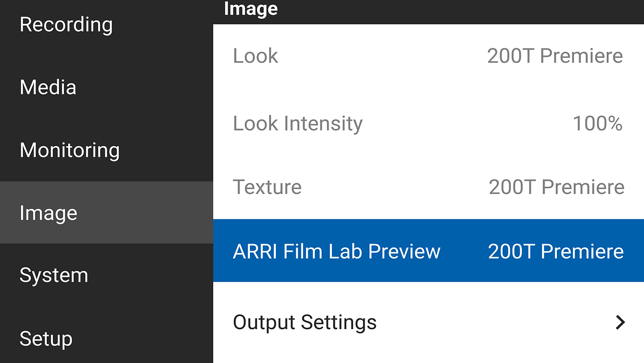Open ARRI Film Lab Preview value 200T Premiere
Viewport: 644px width, 363px height.
(x=556, y=251)
